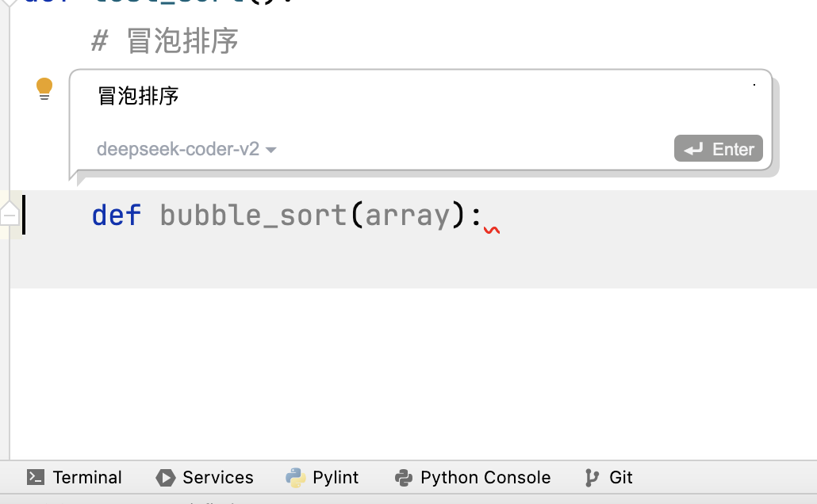This screenshot has height=504, width=817.
Task: Click the Terminal prompt icon
Action: click(36, 477)
